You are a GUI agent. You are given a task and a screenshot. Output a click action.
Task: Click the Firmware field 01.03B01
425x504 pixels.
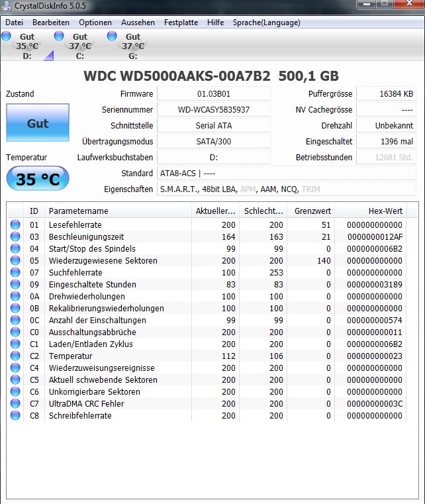(x=214, y=94)
